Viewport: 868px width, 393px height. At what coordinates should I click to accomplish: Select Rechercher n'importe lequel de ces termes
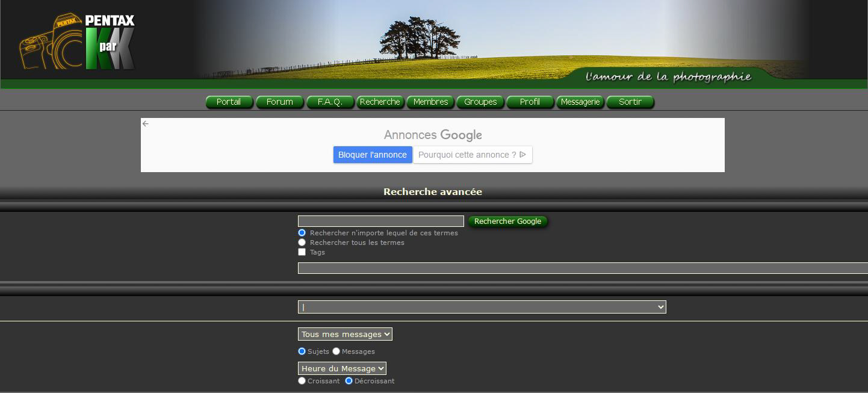pyautogui.click(x=302, y=233)
